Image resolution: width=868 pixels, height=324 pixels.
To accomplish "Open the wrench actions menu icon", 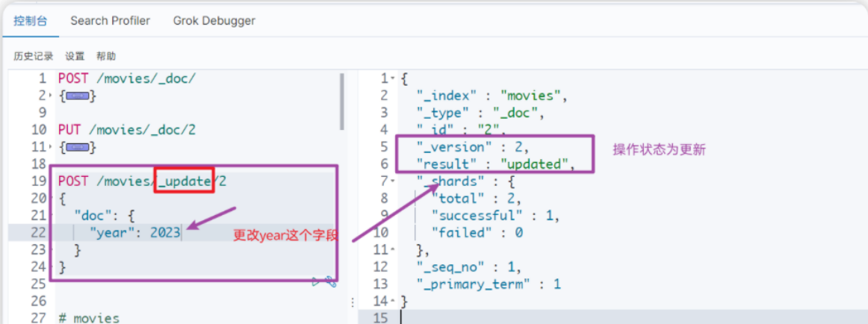I will coord(331,282).
